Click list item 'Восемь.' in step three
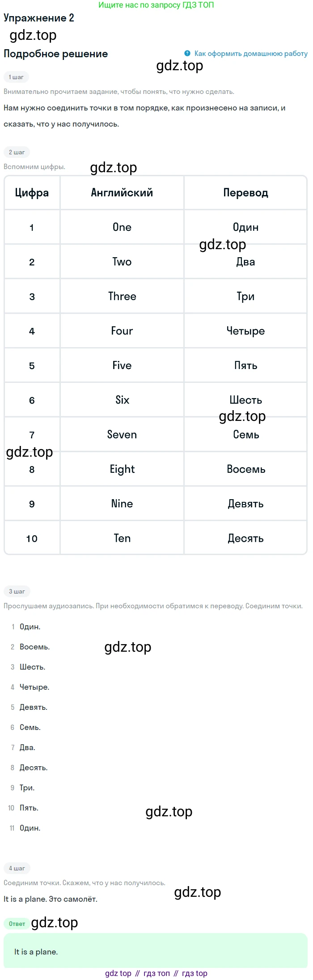This screenshot has height=980, width=313. point(35,647)
